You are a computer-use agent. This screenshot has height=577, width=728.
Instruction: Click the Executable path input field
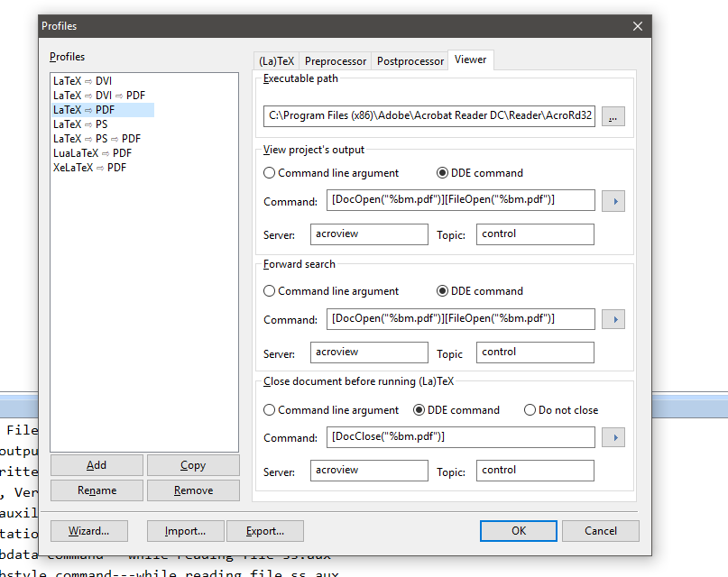tap(429, 116)
